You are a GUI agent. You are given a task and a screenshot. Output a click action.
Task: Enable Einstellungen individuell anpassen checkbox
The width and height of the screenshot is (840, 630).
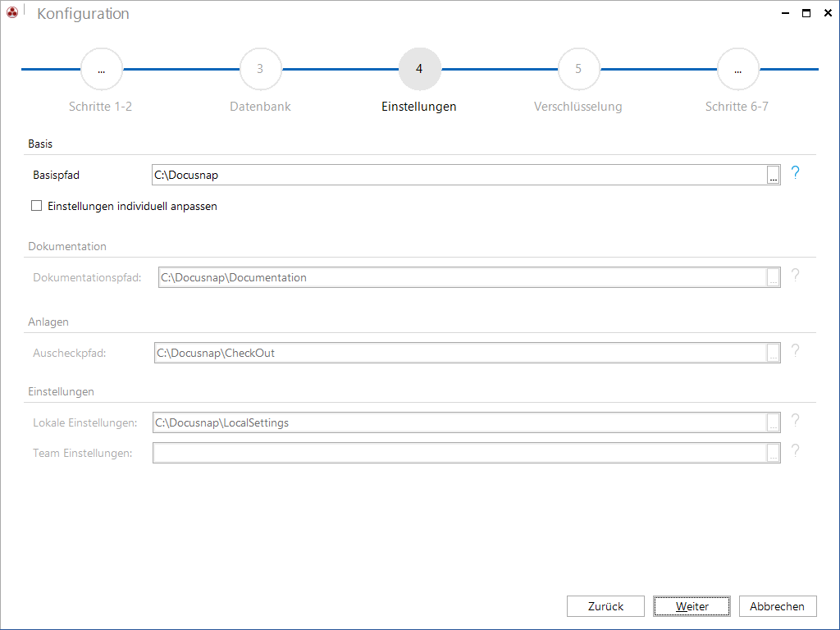[x=36, y=206]
